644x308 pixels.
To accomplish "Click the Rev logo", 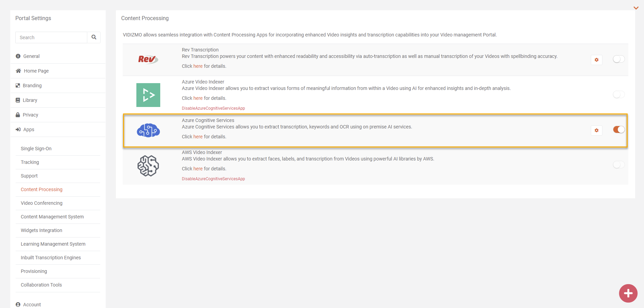I will point(148,60).
